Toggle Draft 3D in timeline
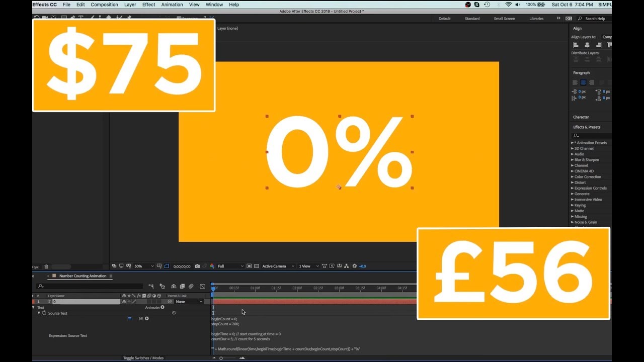 (x=162, y=286)
